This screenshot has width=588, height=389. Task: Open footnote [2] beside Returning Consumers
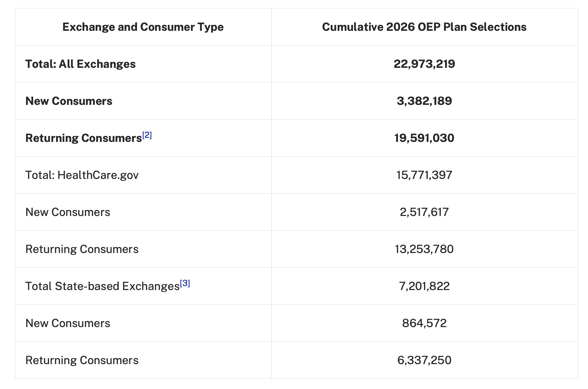click(147, 135)
